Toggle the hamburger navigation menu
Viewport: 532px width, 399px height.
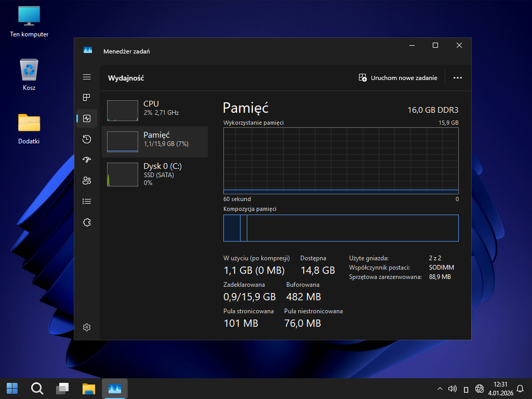[x=87, y=77]
